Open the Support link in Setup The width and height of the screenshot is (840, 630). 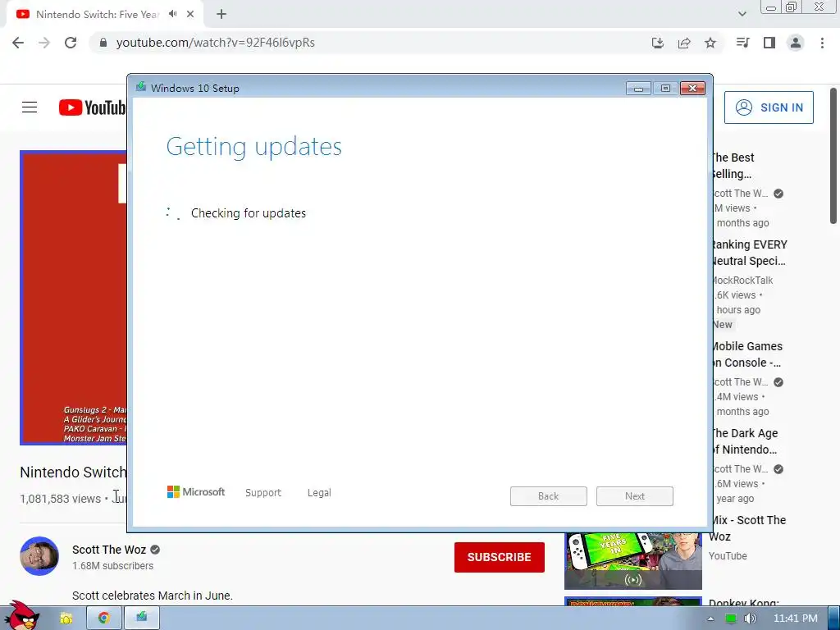coord(263,493)
